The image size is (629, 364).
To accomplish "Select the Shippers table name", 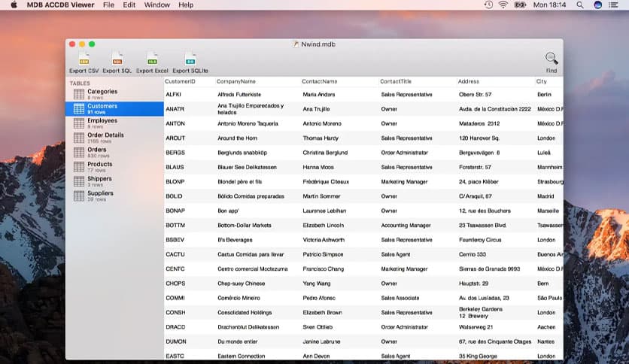I will click(100, 178).
